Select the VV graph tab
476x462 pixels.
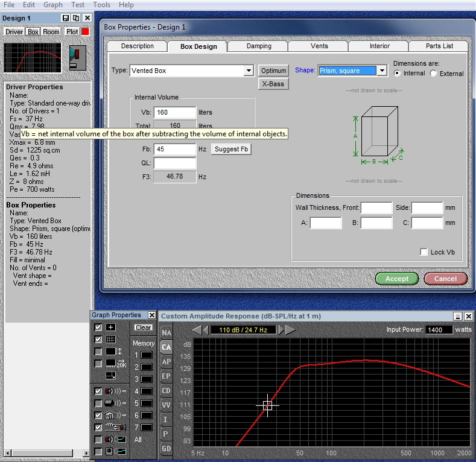167,405
